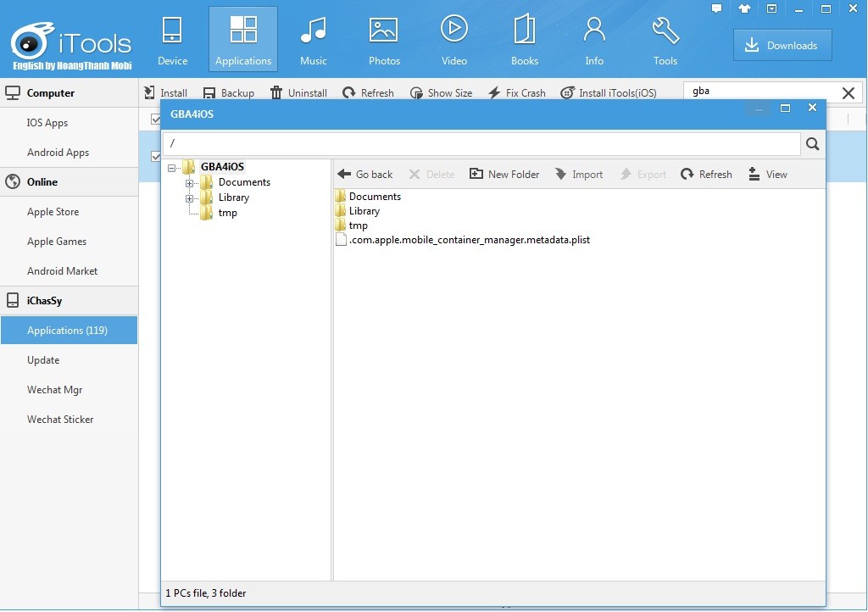
Task: Open the Tools section
Action: point(665,41)
